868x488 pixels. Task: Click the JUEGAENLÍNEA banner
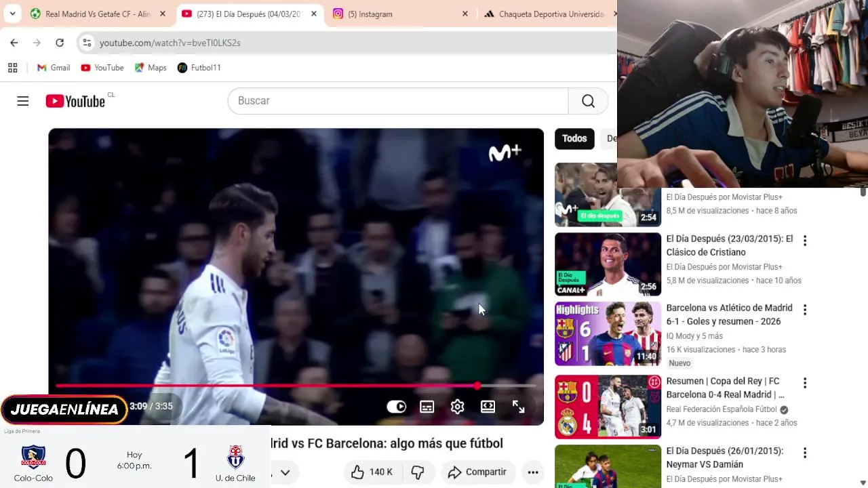tap(64, 409)
